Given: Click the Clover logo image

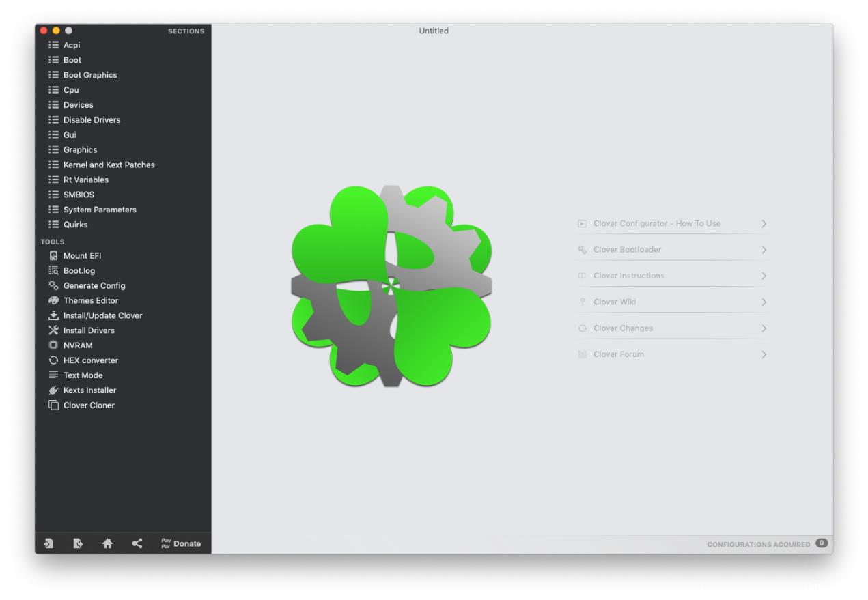Looking at the screenshot, I should (x=391, y=285).
